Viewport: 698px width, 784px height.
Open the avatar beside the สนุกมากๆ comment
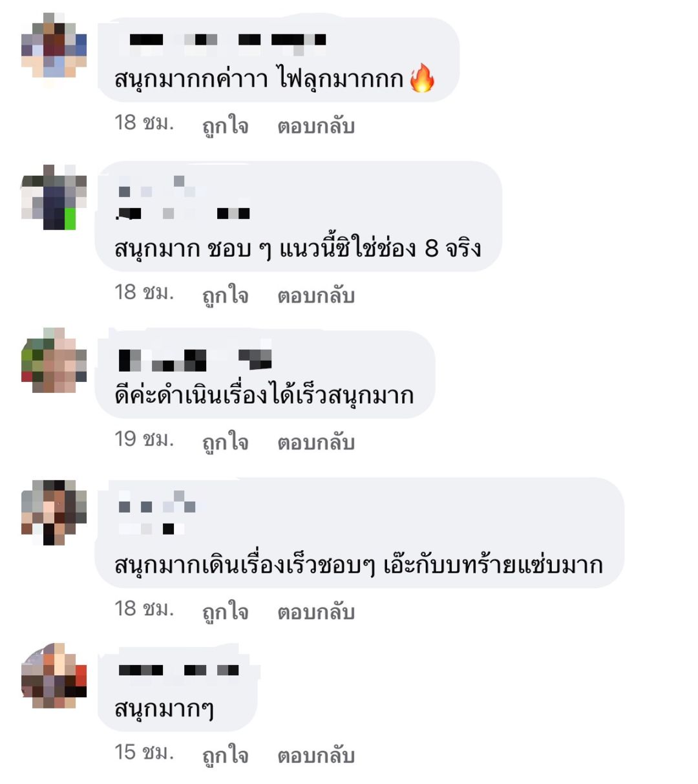point(54,675)
